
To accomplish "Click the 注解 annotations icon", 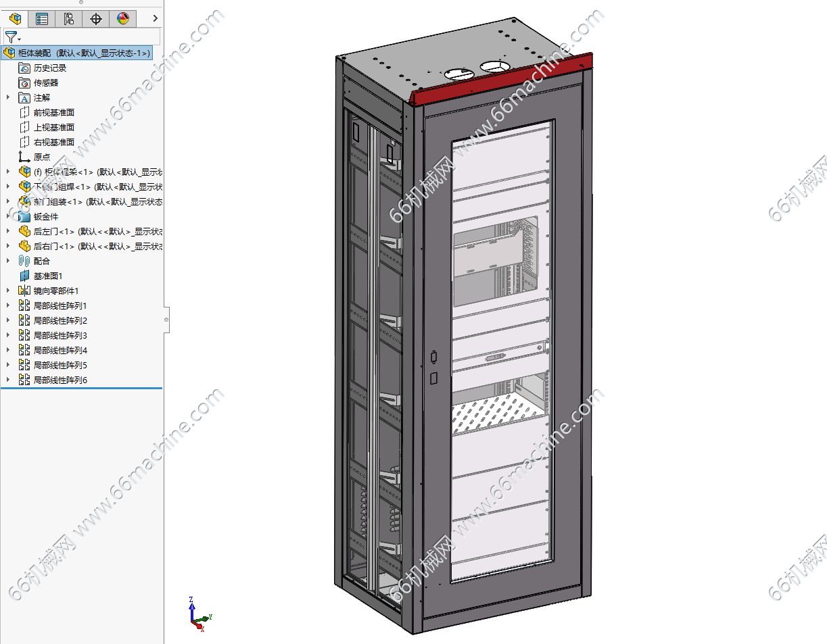I will (24, 97).
